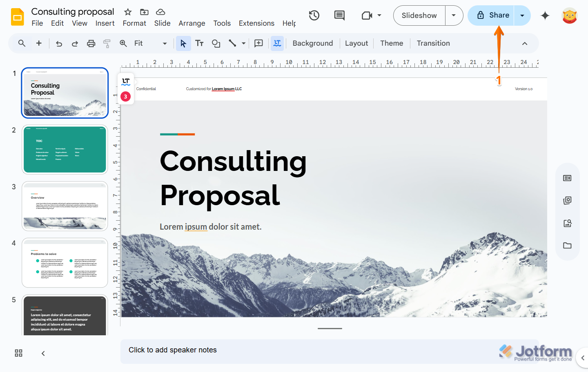
Task: Open the Insert menu
Action: point(105,23)
